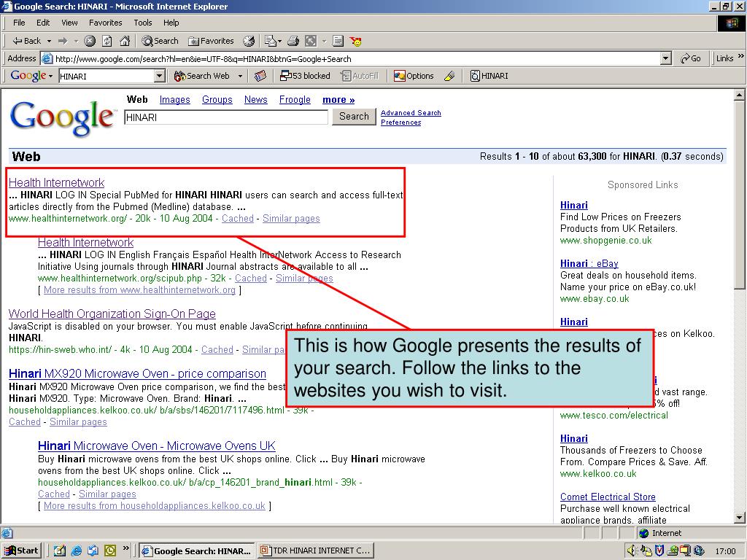The image size is (747, 560).
Task: Stop page loading with Stop icon
Action: (x=90, y=41)
